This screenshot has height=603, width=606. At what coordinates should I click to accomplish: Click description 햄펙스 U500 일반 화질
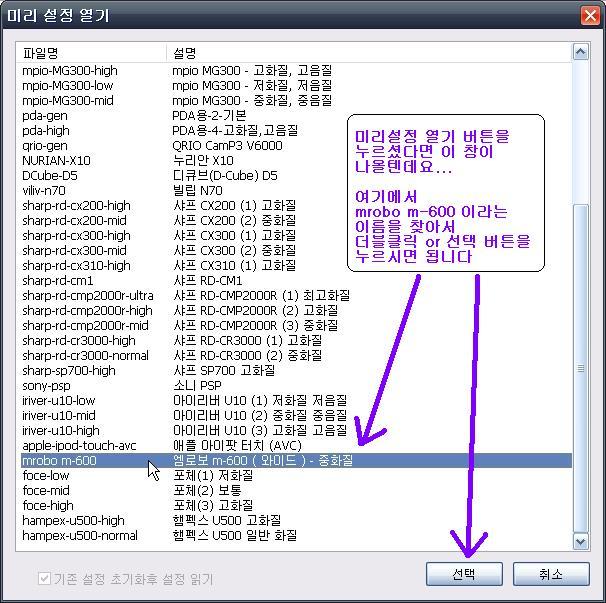pos(235,535)
